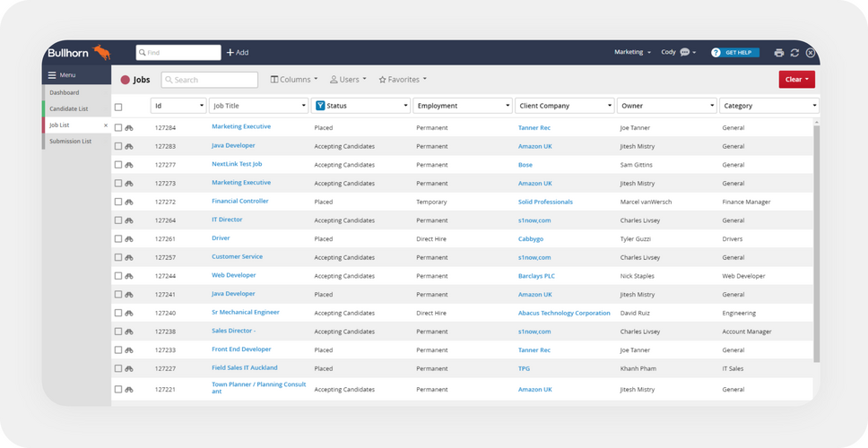The image size is (868, 448).
Task: Click binoculars icon for job 127283
Action: point(129,147)
